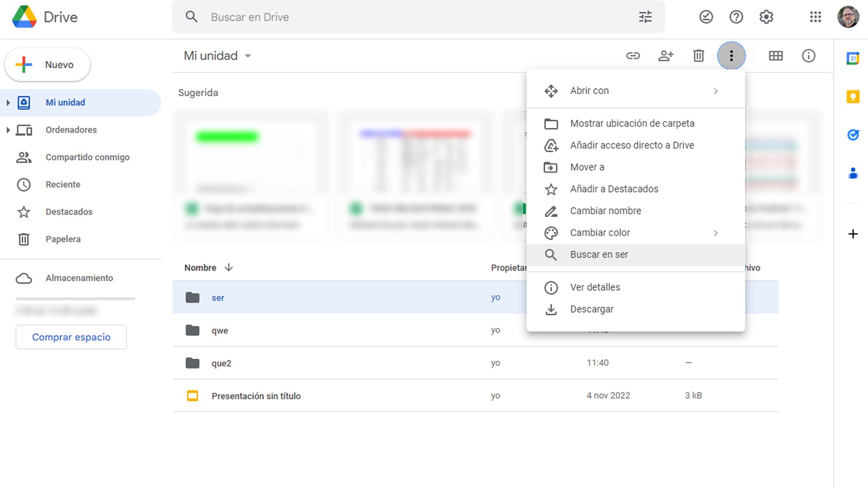The width and height of the screenshot is (868, 488).
Task: Open Drive settings gear
Action: point(767,17)
